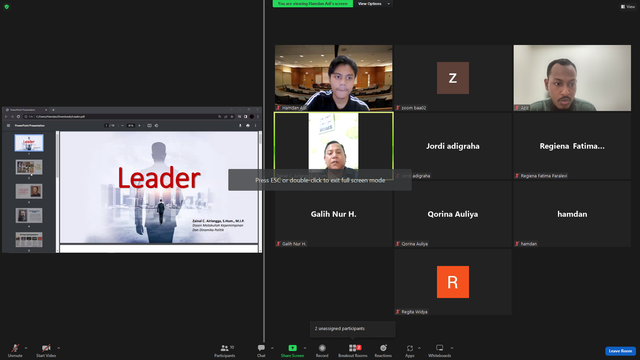Click browser back arrow in shared screen
640x360 pixels.
point(6,117)
